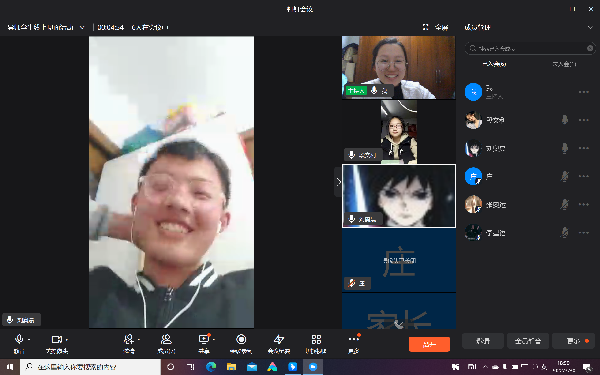Image resolution: width=600 pixels, height=375 pixels.
Task: Open the apps grid icon in the toolbar
Action: (316, 339)
